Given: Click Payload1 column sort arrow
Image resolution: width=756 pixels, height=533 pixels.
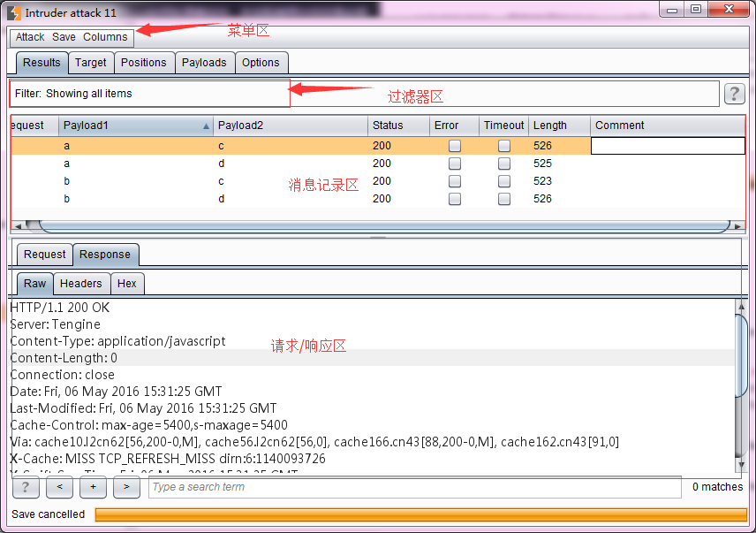Looking at the screenshot, I should (206, 126).
